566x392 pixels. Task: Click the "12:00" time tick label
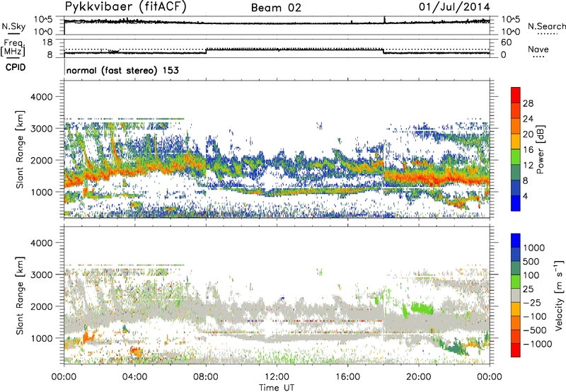(x=277, y=377)
